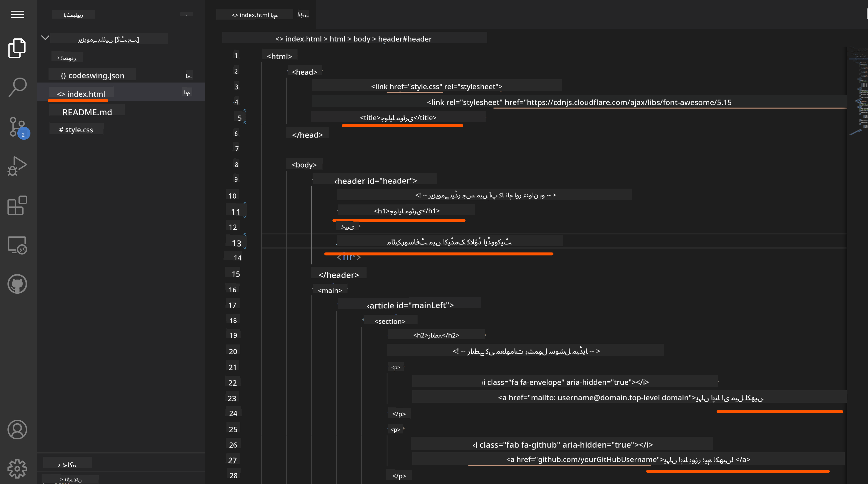The width and height of the screenshot is (868, 484).
Task: Open the Search panel icon
Action: [x=17, y=87]
